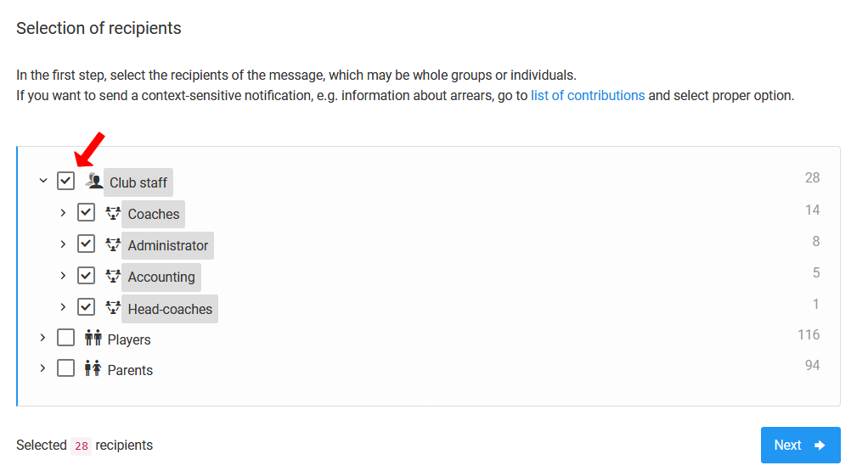Expand the Parents group
The width and height of the screenshot is (868, 471).
coord(43,368)
